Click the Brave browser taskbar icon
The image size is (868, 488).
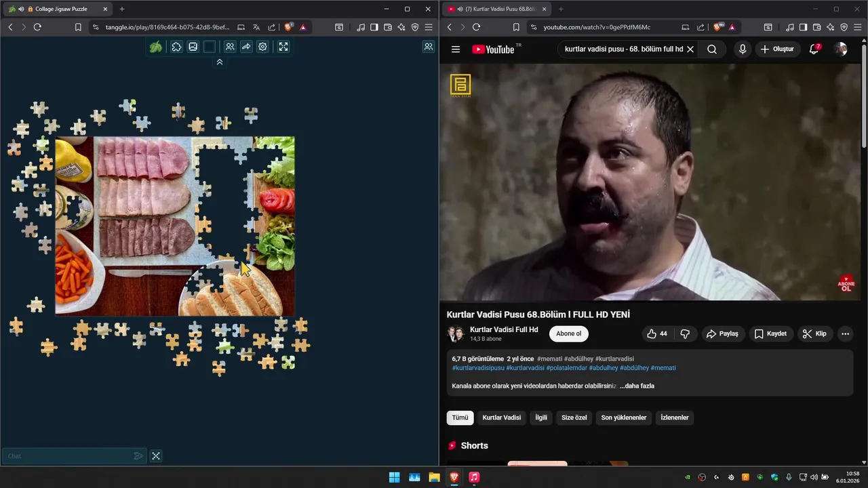click(x=454, y=477)
